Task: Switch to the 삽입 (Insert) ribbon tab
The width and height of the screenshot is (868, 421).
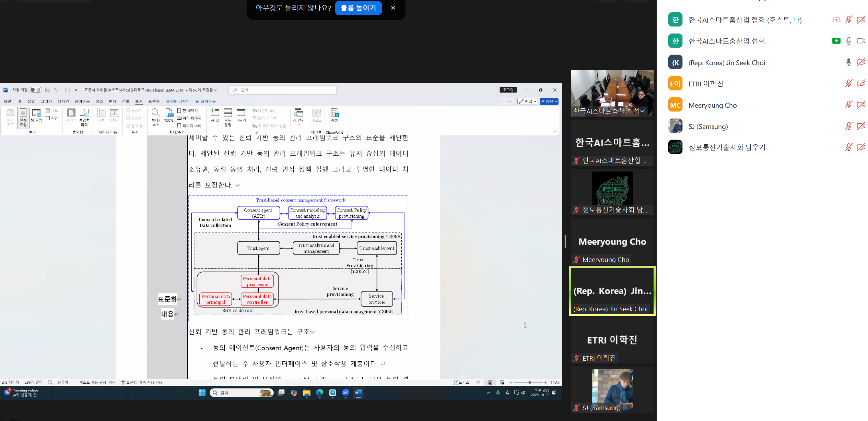Action: (31, 101)
